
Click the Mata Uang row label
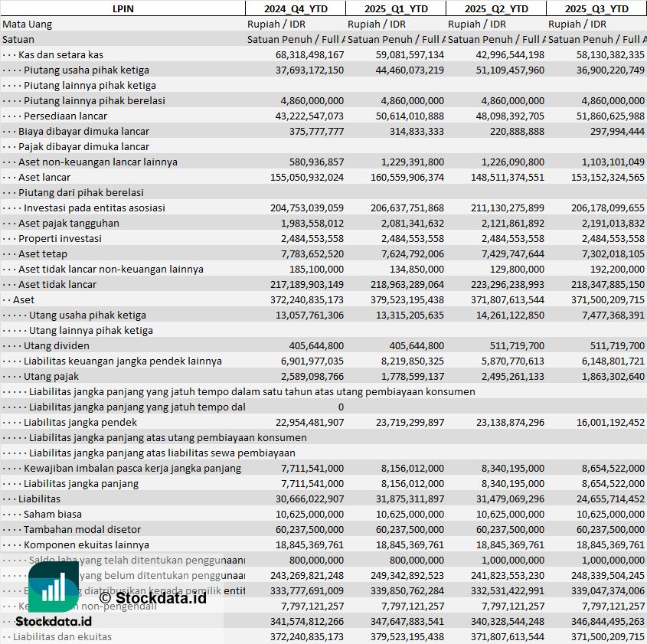pos(28,25)
